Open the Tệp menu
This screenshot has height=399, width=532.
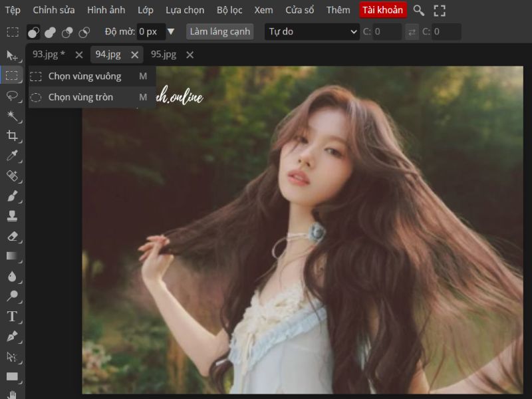(x=13, y=10)
